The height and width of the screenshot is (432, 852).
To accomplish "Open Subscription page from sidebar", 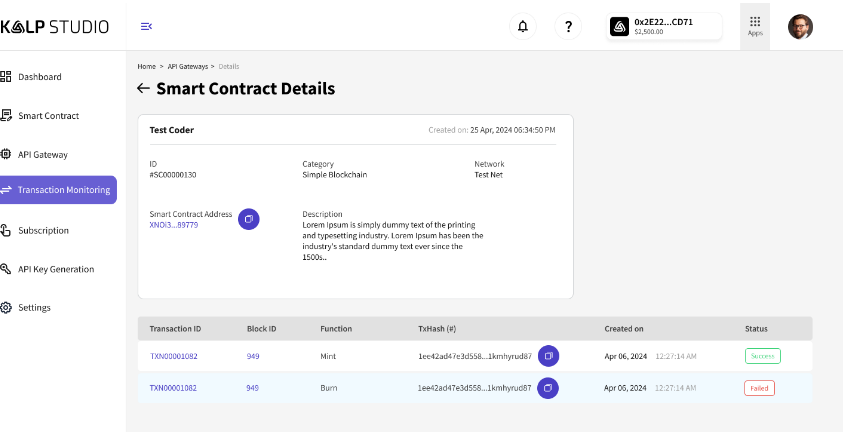I will pyautogui.click(x=43, y=230).
